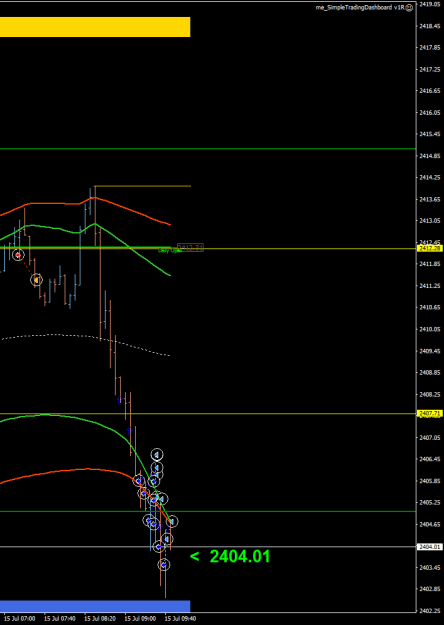The height and width of the screenshot is (625, 444).
Task: Select the lowest circled trade marker near 2403.45
Action: pyautogui.click(x=163, y=564)
